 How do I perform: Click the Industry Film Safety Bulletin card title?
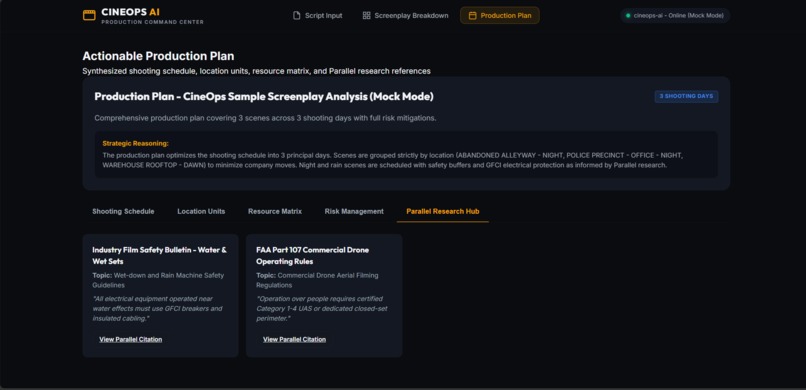tap(159, 255)
